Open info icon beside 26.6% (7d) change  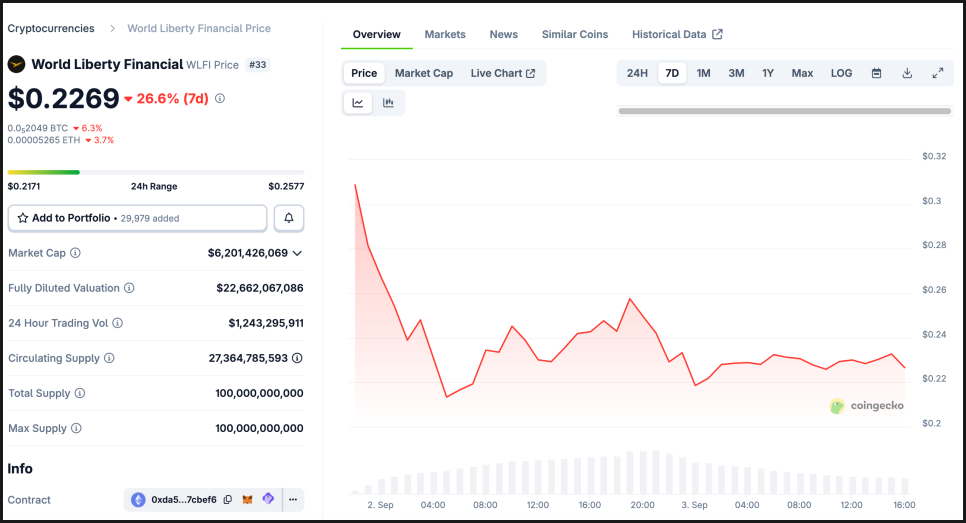click(x=220, y=99)
